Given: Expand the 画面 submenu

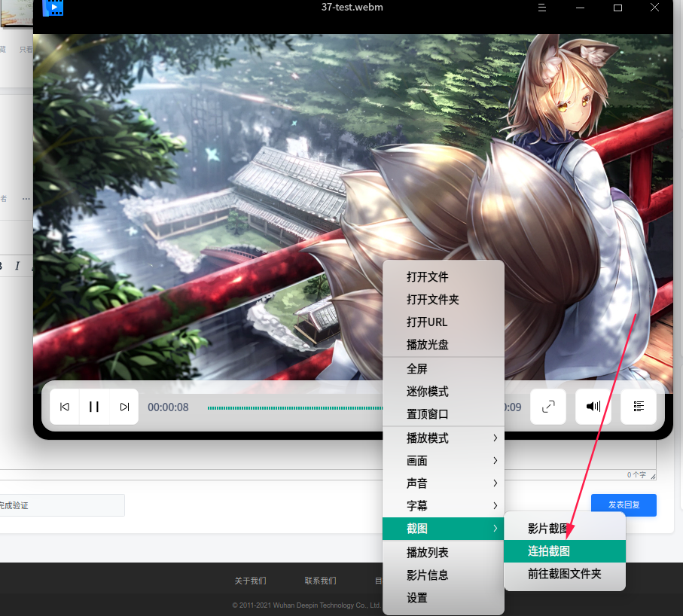Looking at the screenshot, I should point(444,460).
